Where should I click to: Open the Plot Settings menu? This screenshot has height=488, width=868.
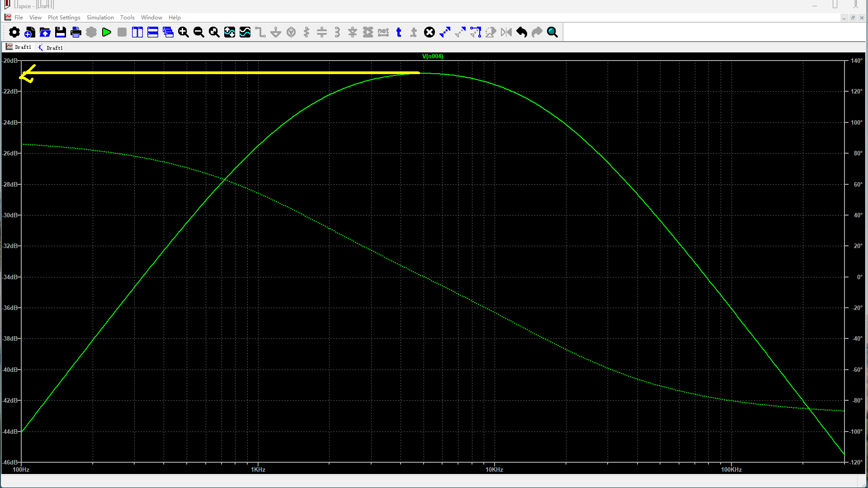tap(64, 17)
